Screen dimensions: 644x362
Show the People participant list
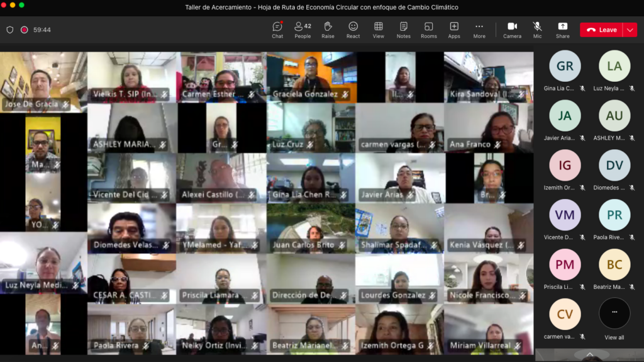pos(303,29)
